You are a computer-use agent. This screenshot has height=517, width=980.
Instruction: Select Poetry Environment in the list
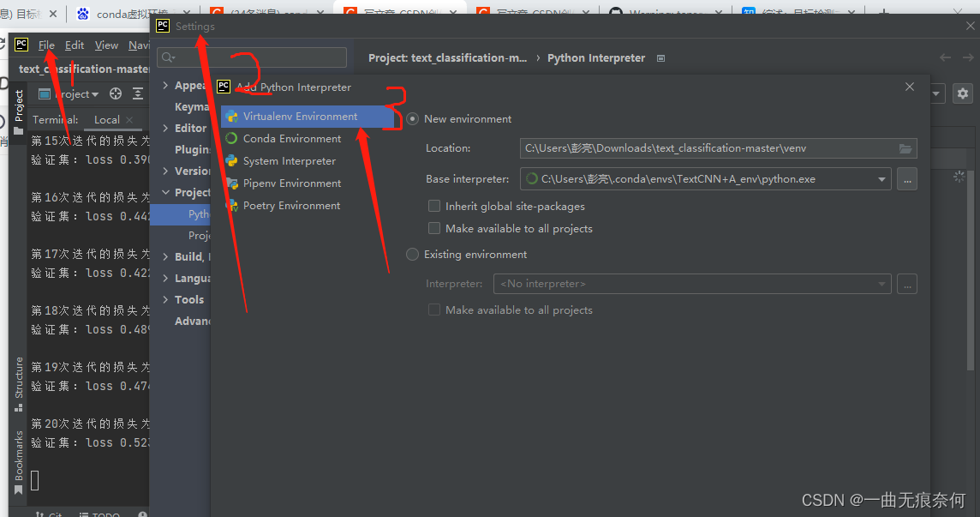[307, 205]
